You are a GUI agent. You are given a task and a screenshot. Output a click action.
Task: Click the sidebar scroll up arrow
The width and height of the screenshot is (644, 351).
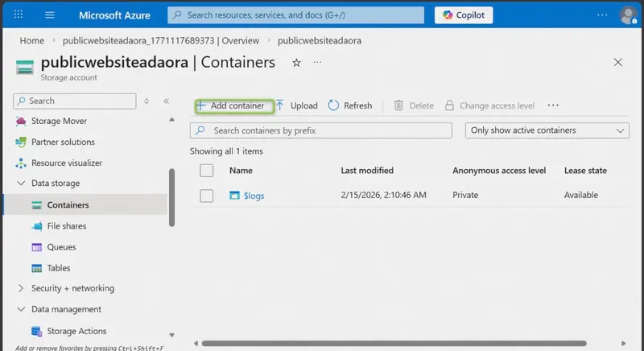pos(171,119)
